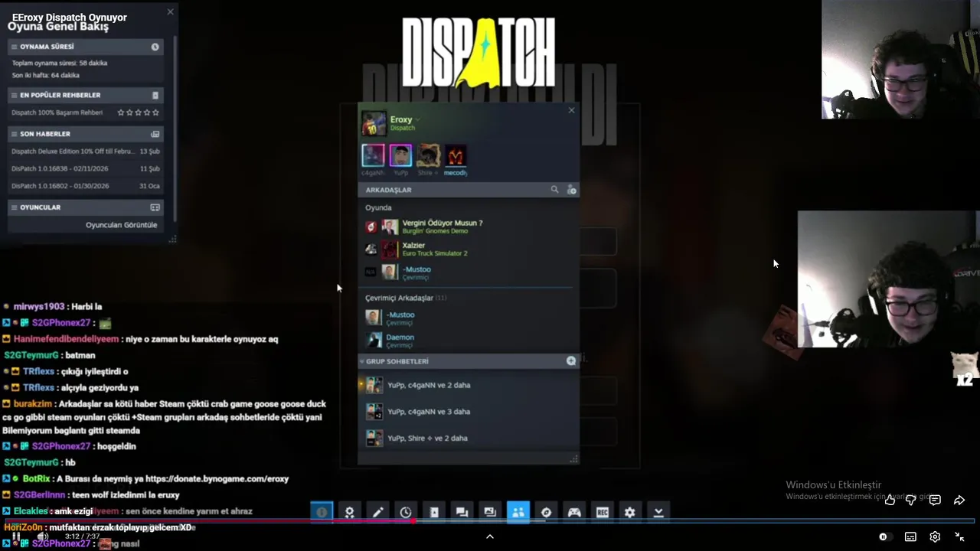Open Daemon in online friends list
This screenshot has width=980, height=551.
(x=469, y=341)
